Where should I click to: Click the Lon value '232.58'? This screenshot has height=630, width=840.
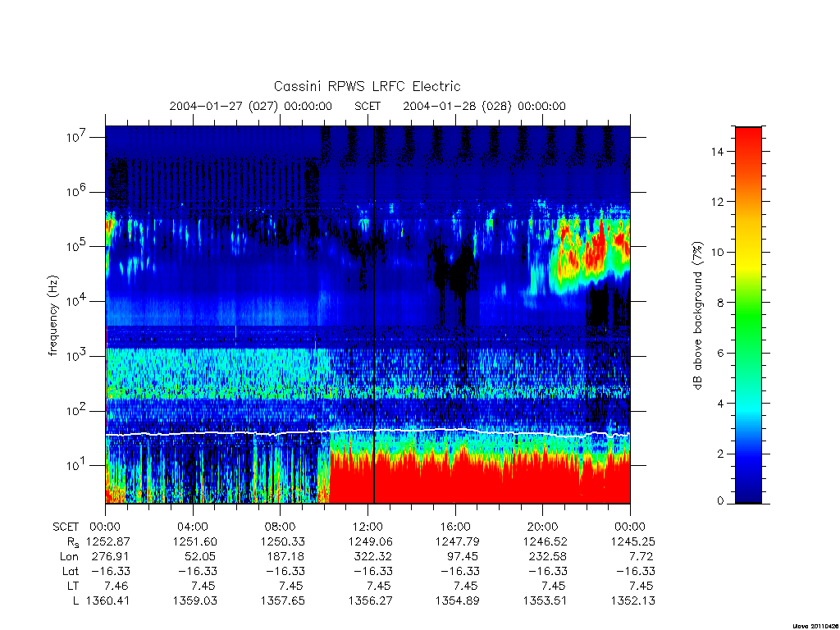click(549, 556)
